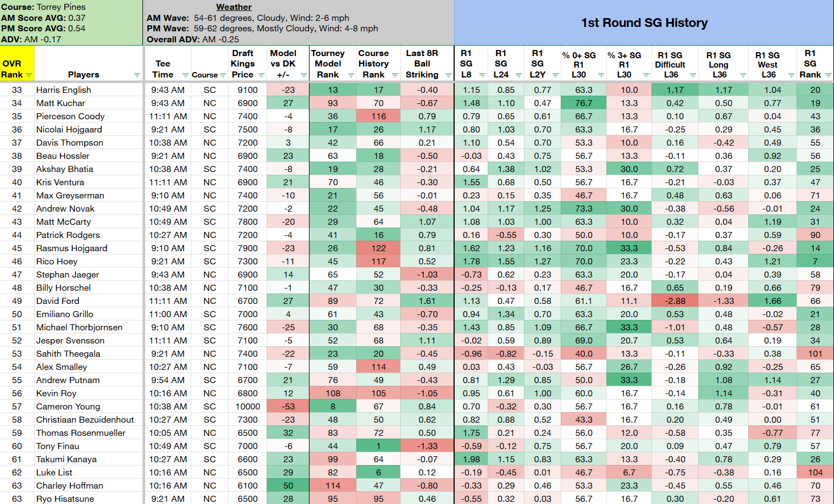Image resolution: width=834 pixels, height=504 pixels.
Task: Open Course History Rank filter icon
Action: tap(395, 75)
